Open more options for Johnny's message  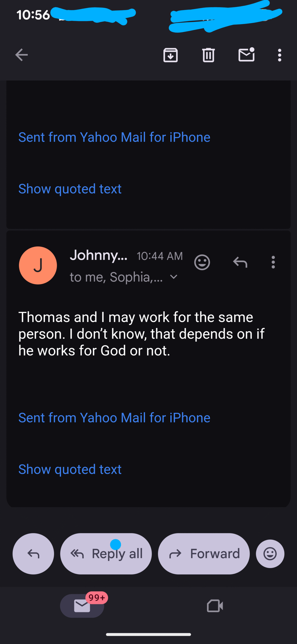[x=273, y=262]
